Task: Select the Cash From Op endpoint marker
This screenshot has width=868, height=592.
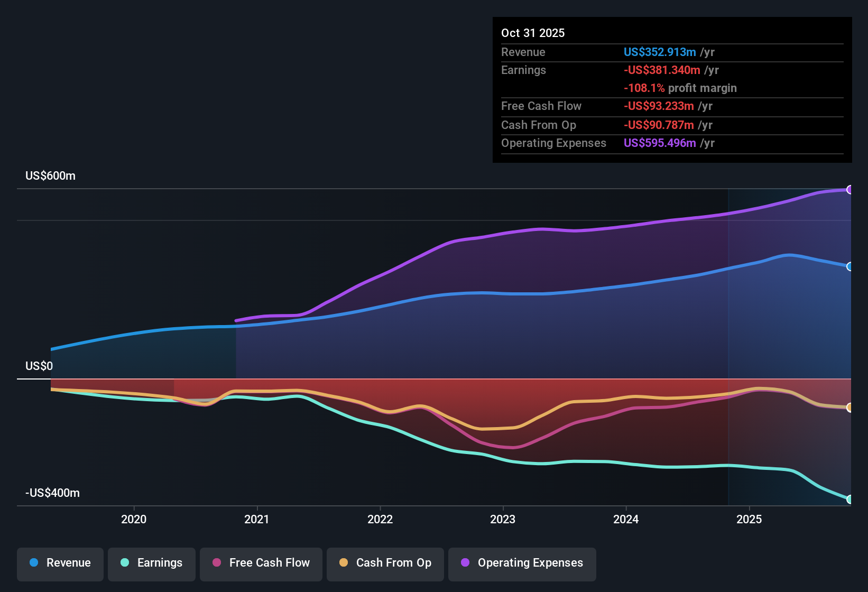Action: 850,408
